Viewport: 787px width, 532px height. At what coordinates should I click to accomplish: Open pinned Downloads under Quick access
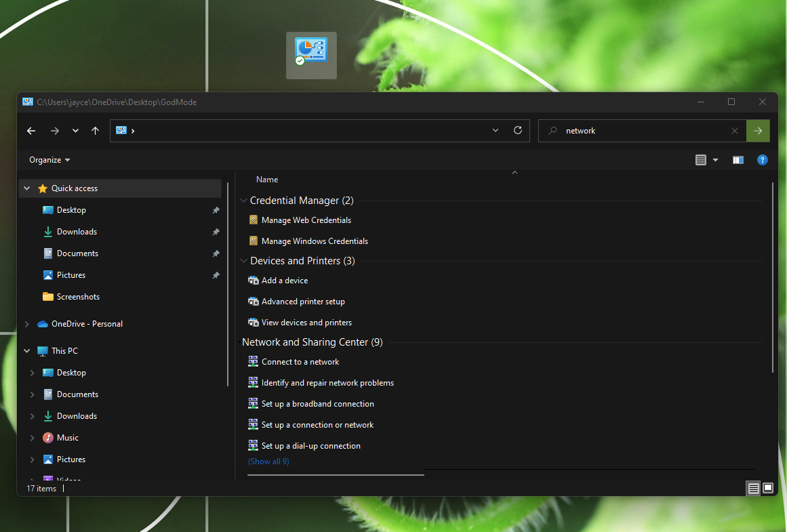77,231
